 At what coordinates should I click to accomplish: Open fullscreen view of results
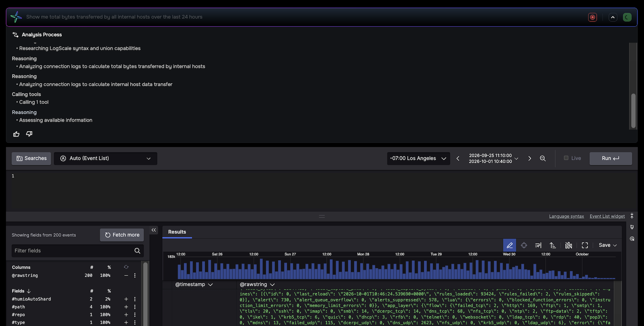pos(585,245)
